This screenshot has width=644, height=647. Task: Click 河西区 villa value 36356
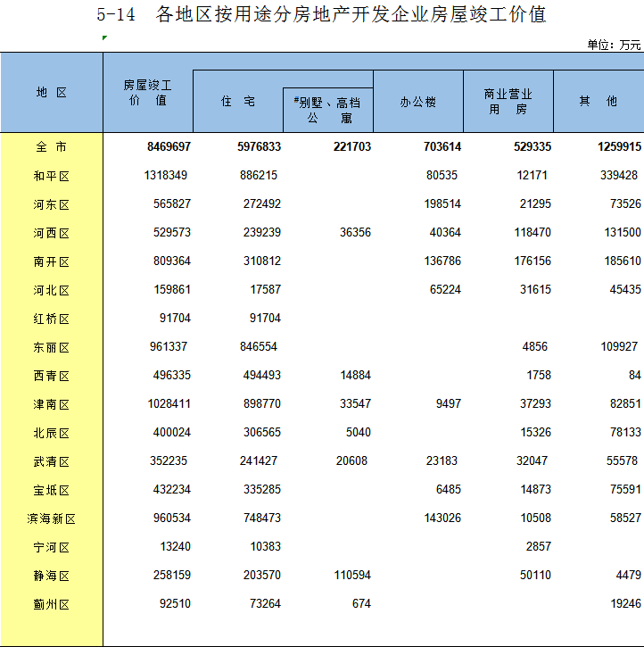pyautogui.click(x=355, y=232)
